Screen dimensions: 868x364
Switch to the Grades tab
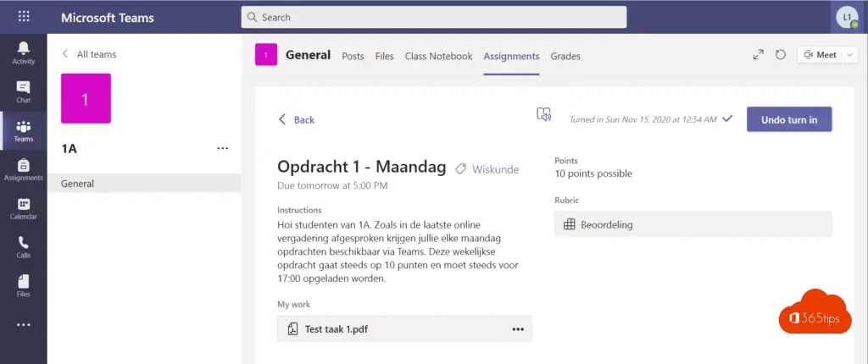(x=565, y=56)
